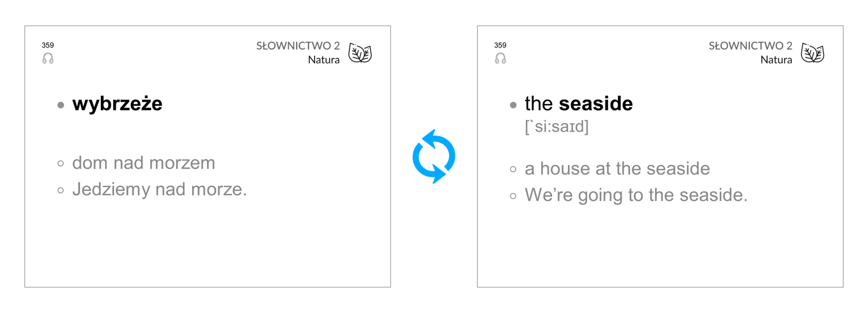Screen dimensions: 868x313
Task: Click 'dom nad morzem' example
Action: tap(144, 163)
